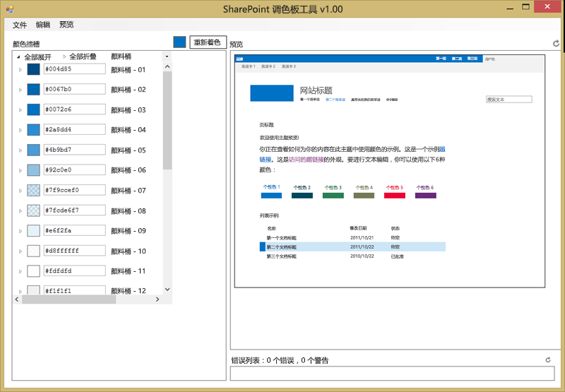Click the empty error list box
The width and height of the screenshot is (565, 392).
tap(392, 373)
